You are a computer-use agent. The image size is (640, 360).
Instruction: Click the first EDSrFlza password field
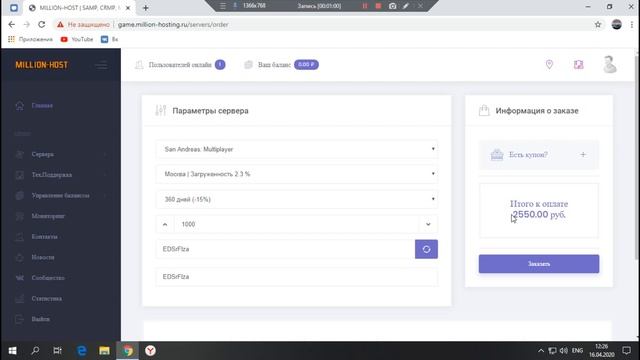coord(285,249)
